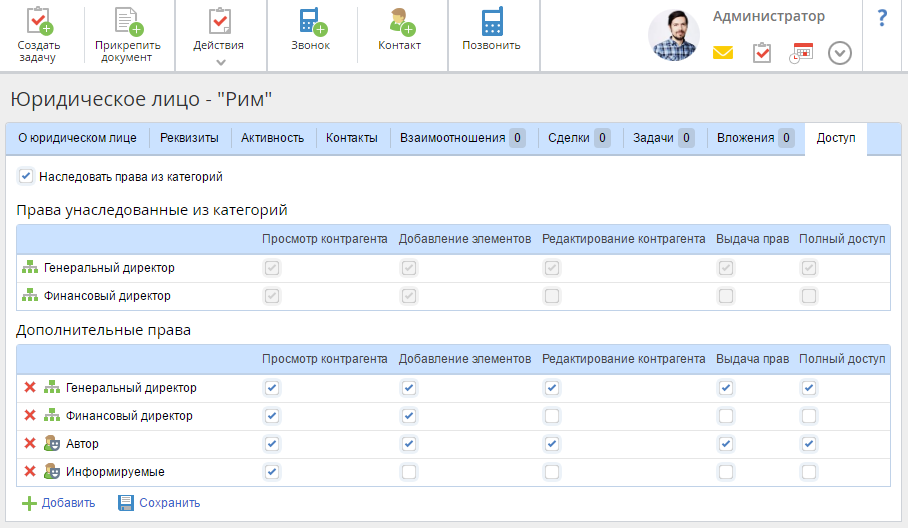Uncheck Редактирование контрагента for Автор
Viewport: 908px width, 528px height.
[x=552, y=444]
